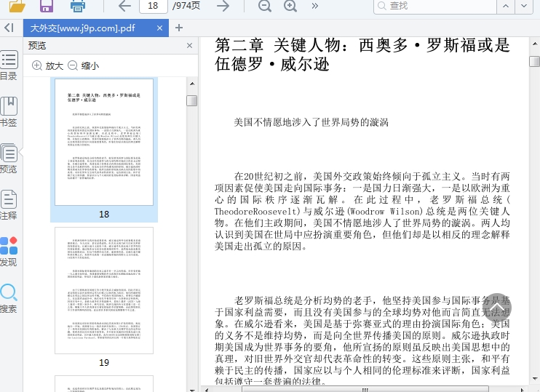Zoom out using the minus magnifier
The width and height of the screenshot is (540, 392).
(264, 6)
